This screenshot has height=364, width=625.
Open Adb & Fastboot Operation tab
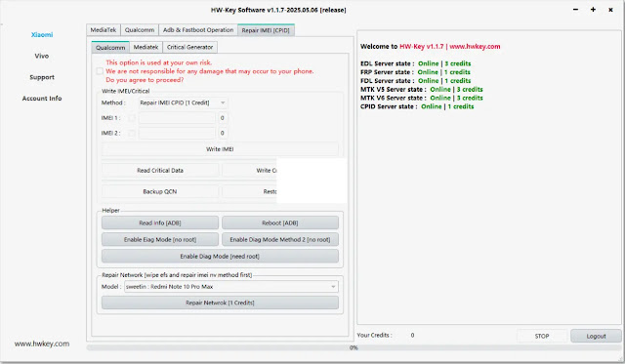(198, 30)
